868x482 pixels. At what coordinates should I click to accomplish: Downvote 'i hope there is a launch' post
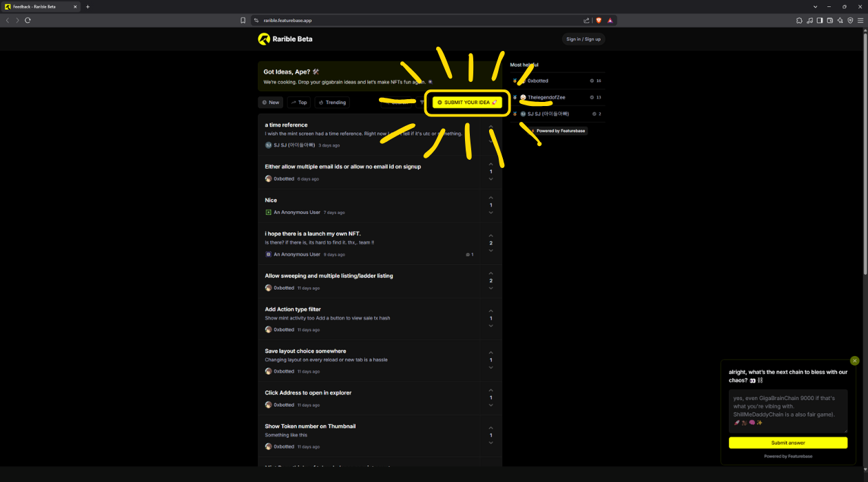coord(491,251)
